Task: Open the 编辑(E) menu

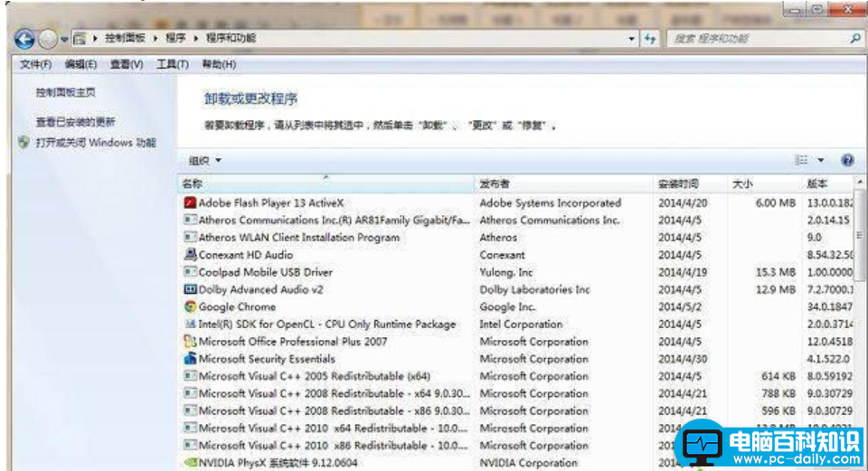Action: [80, 64]
